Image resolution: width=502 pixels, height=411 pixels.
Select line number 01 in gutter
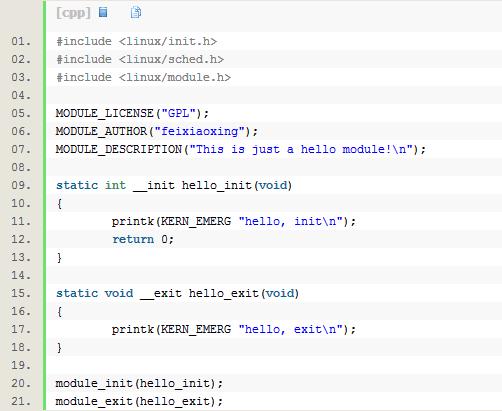pos(21,41)
